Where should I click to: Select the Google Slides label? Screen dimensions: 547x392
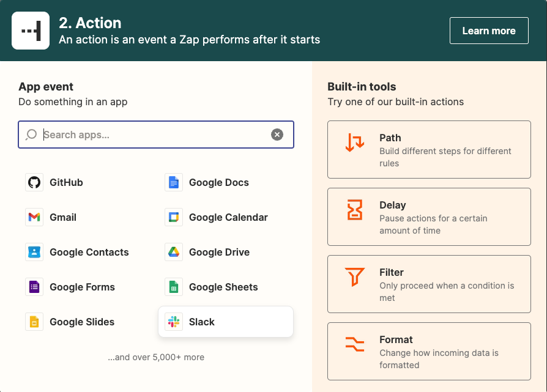point(82,322)
